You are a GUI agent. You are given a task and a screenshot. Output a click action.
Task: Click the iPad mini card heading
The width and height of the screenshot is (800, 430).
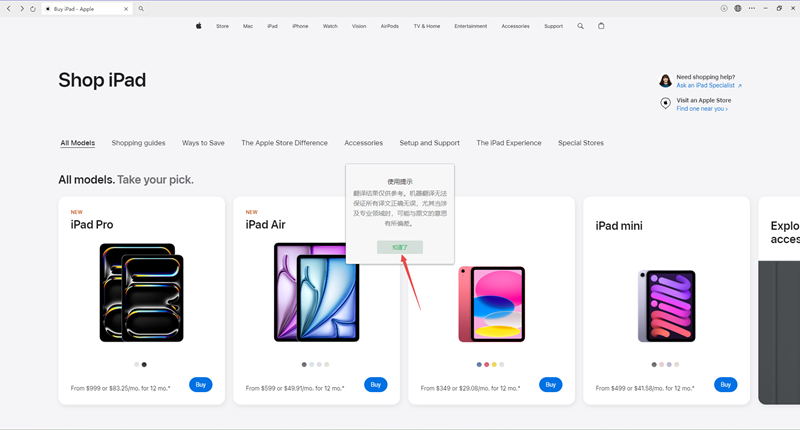[619, 226]
